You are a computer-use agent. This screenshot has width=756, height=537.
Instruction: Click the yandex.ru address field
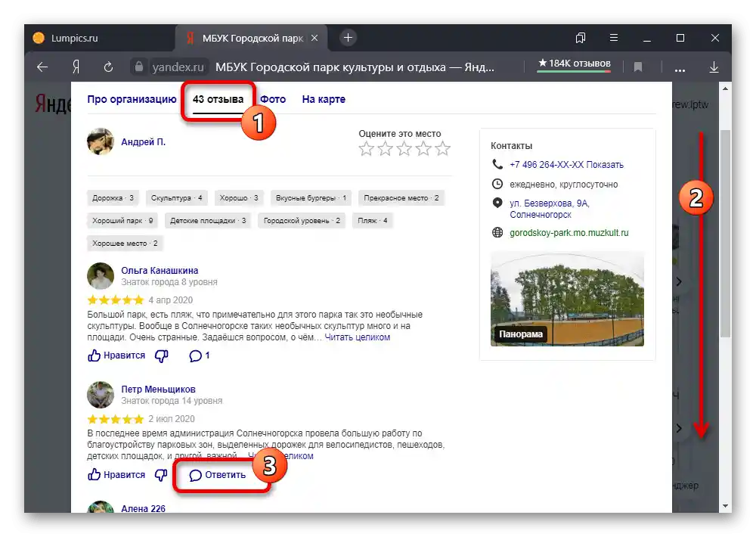[178, 67]
